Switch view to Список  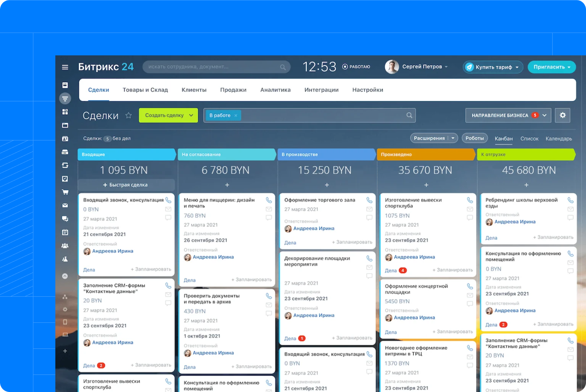529,139
